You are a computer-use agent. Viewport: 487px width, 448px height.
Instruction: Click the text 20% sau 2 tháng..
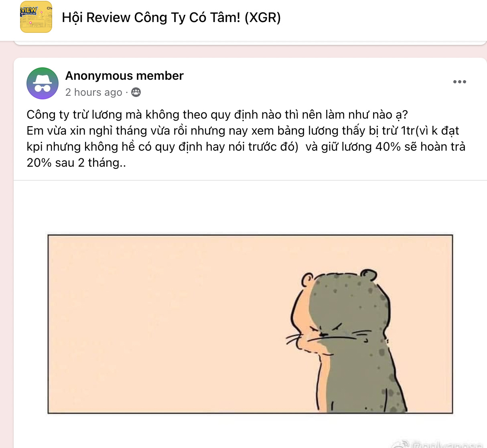tap(76, 163)
